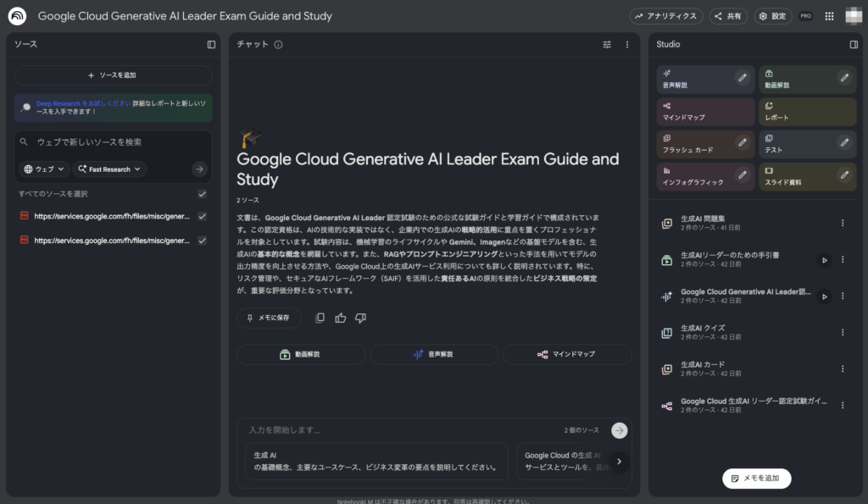Open the more options menu for 生成AI 問題集
The height and width of the screenshot is (504, 868).
click(x=842, y=223)
